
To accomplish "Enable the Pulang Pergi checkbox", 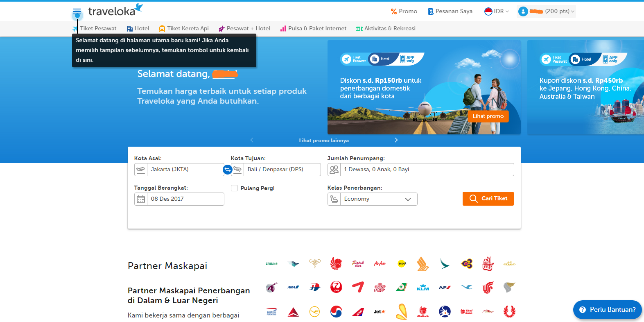I will tap(234, 188).
